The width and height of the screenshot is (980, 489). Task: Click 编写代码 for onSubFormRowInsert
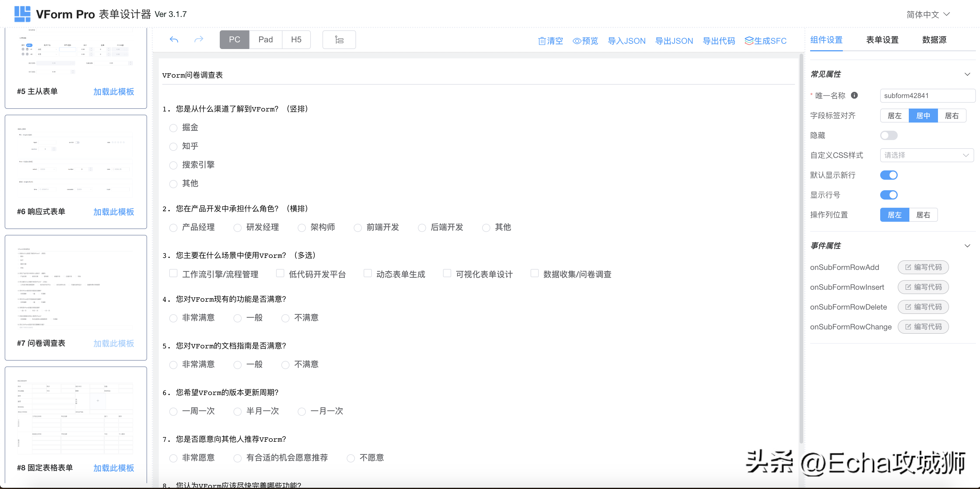923,287
